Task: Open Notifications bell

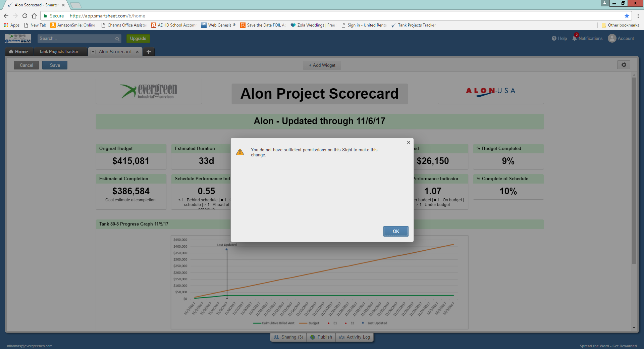Action: pyautogui.click(x=587, y=38)
